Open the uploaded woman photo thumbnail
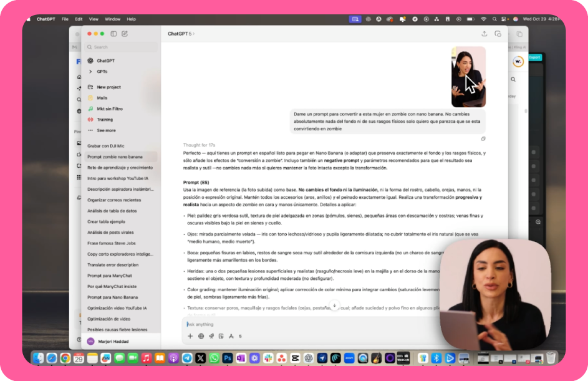 tap(468, 77)
